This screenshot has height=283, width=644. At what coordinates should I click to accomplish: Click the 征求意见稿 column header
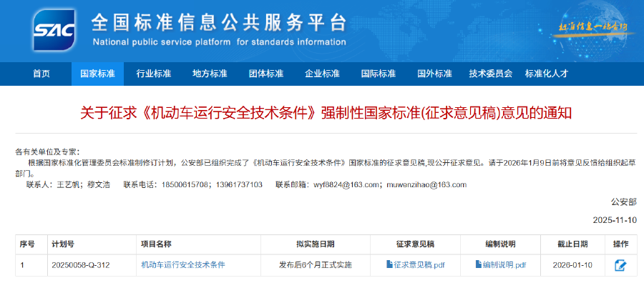(415, 244)
